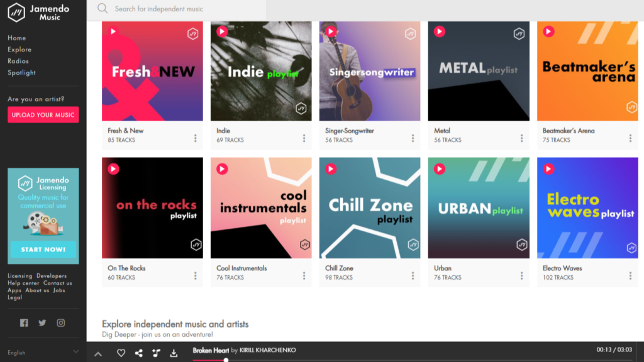644x362 pixels.
Task: Download the current track
Action: click(x=174, y=353)
